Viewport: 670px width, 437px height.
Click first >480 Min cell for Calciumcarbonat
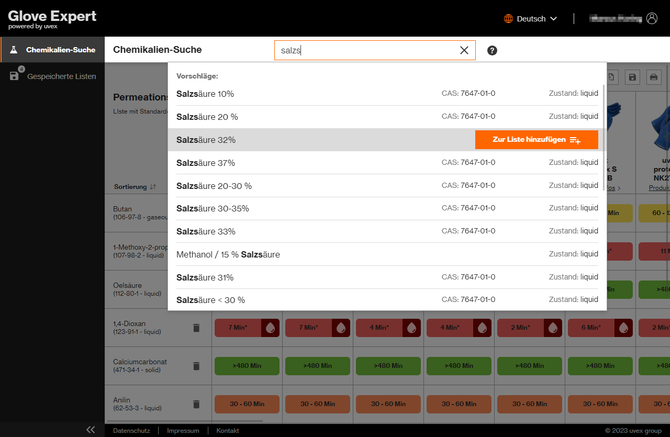247,366
